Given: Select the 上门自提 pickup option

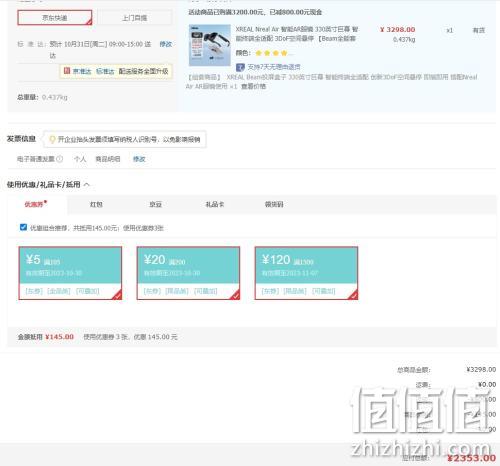Looking at the screenshot, I should 134,17.
